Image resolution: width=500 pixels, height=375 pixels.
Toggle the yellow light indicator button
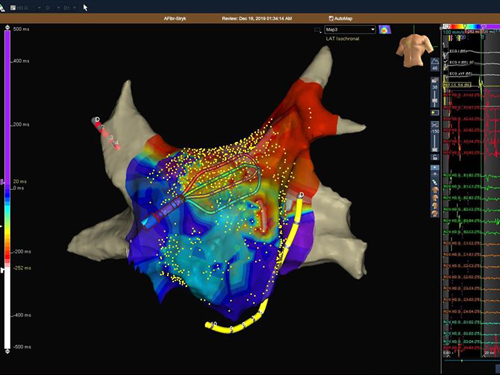click(435, 113)
